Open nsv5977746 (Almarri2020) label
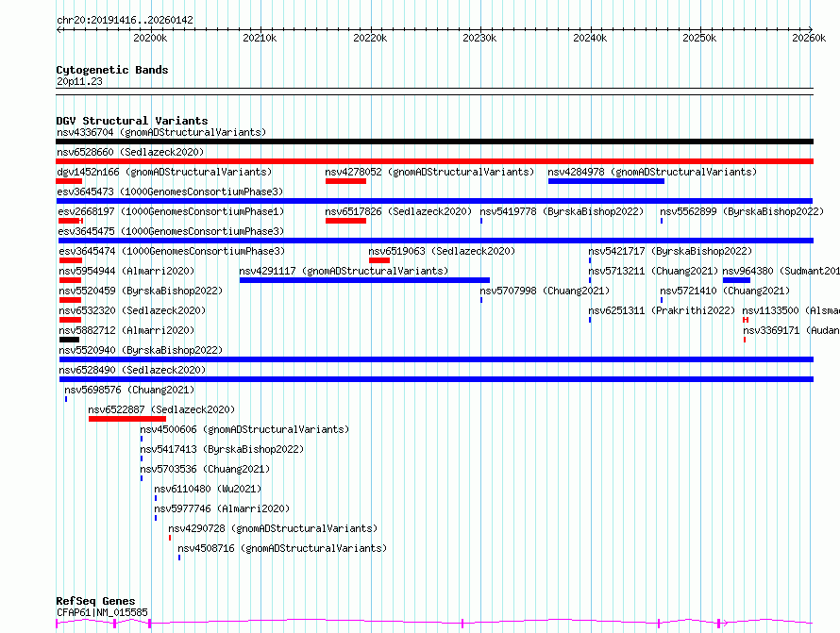 tap(222, 508)
